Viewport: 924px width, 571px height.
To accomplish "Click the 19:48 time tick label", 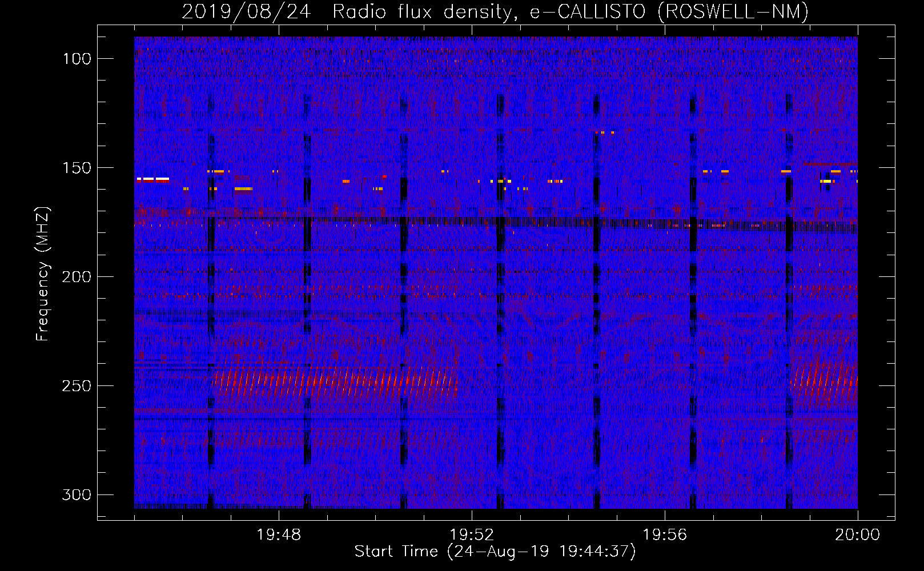I will (279, 535).
